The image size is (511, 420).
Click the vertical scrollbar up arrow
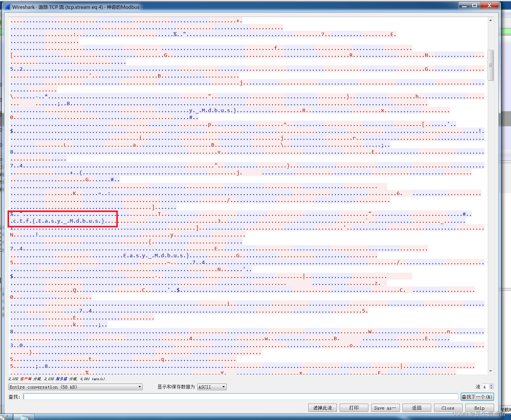click(x=491, y=20)
